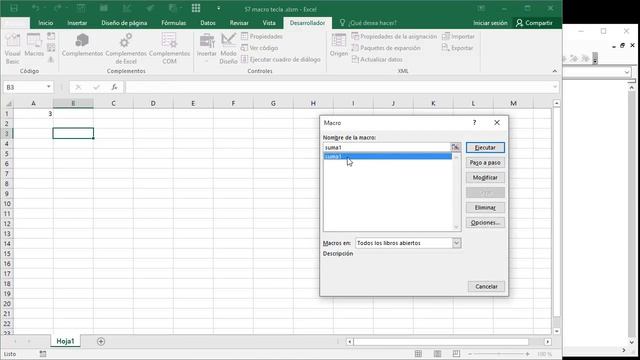
Task: Switch to Normal view in status bar
Action: [x=418, y=354]
